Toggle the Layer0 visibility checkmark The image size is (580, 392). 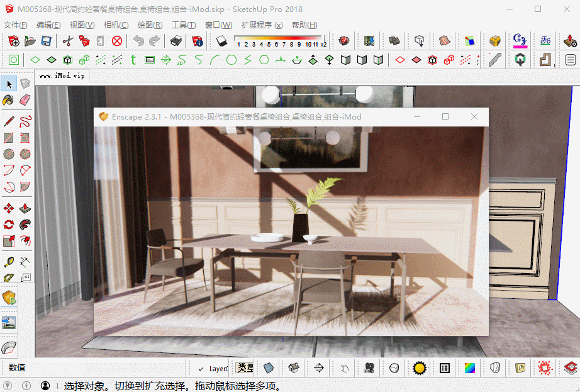(201, 369)
